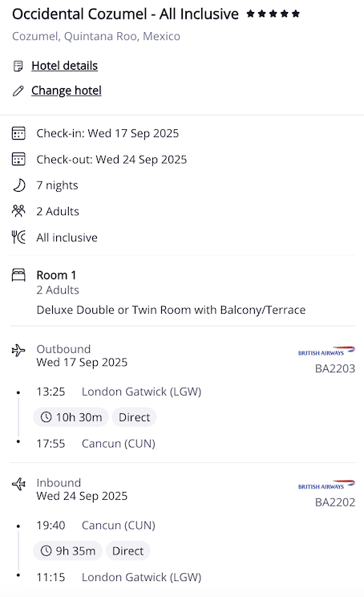Click the Occidental Cozumel hotel title
The width and height of the screenshot is (364, 597).
[126, 14]
